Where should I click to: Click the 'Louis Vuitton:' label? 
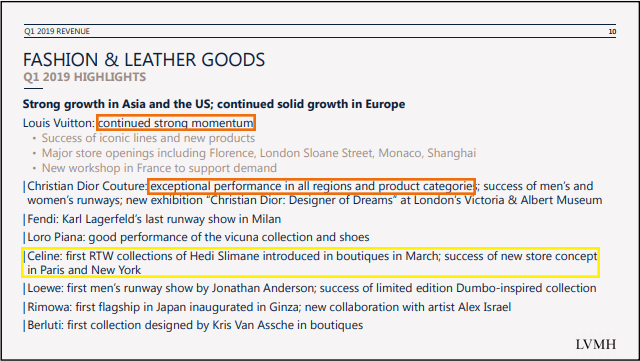[59, 123]
